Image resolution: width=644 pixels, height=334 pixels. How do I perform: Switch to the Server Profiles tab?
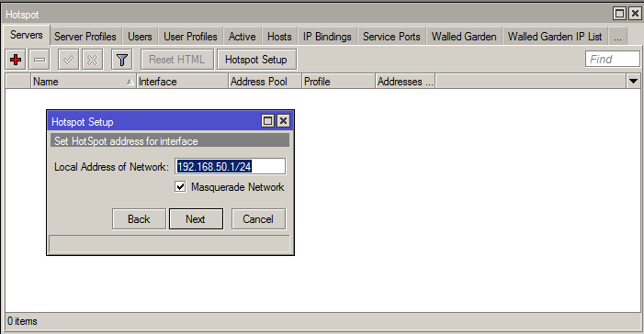85,37
